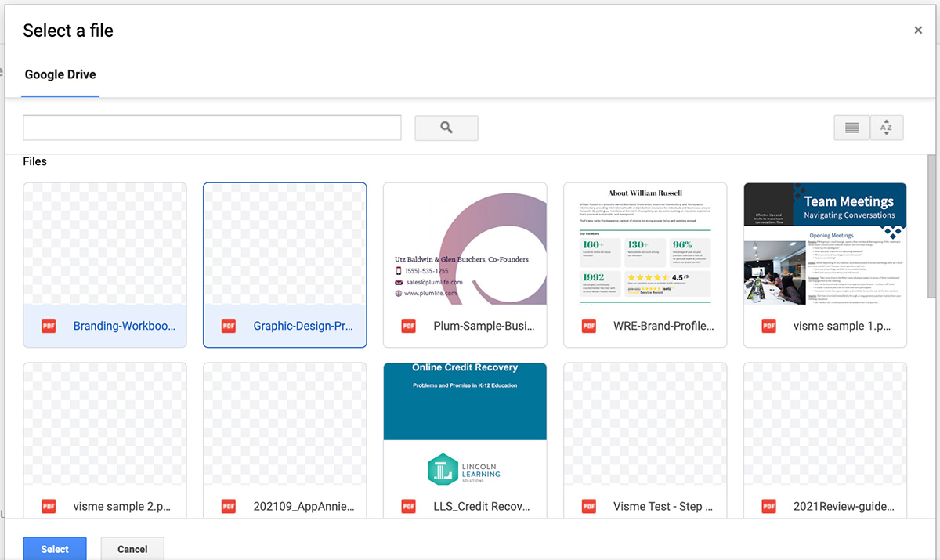This screenshot has width=940, height=560.
Task: Open the Google Drive tab
Action: [x=60, y=75]
